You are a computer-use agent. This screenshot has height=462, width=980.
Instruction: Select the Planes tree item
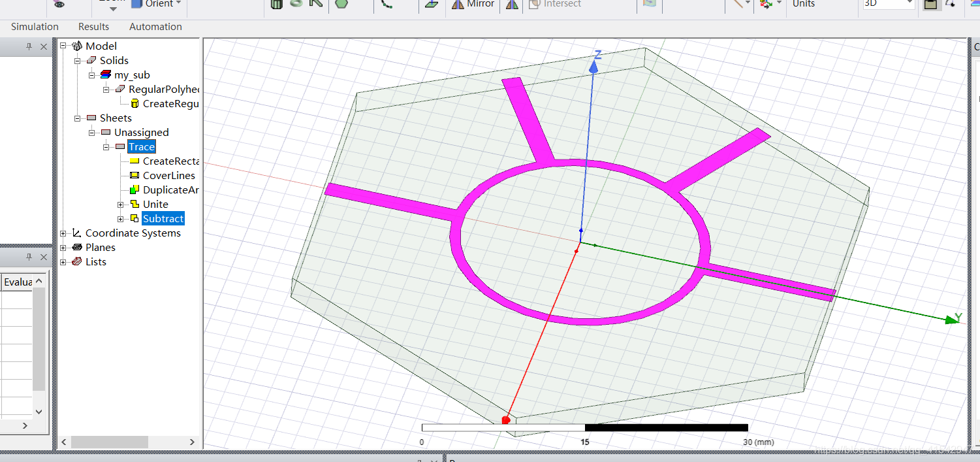[101, 247]
